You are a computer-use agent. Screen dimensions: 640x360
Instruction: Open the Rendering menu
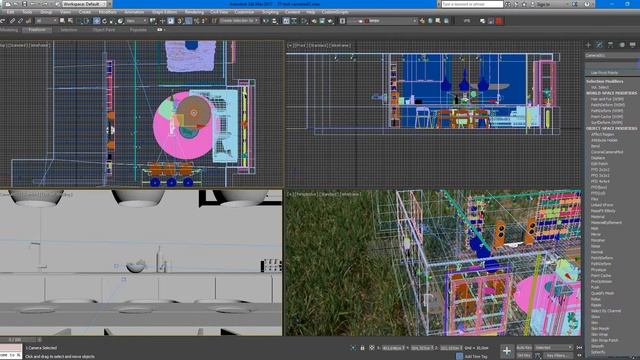click(x=194, y=12)
